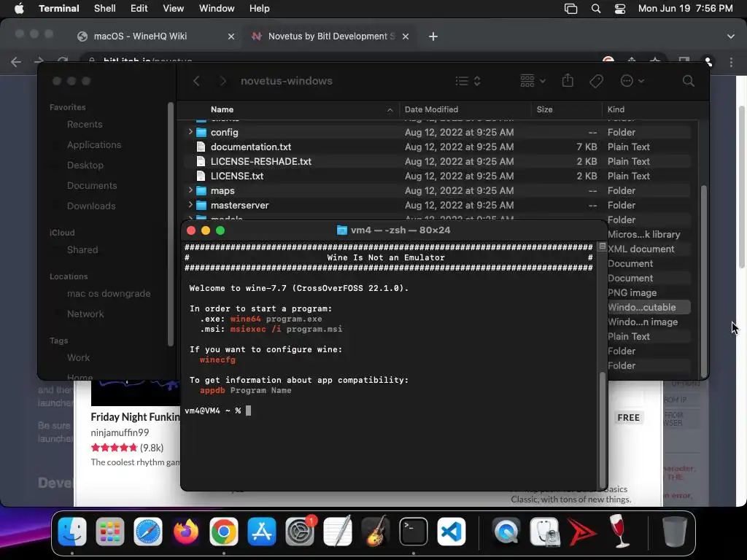
Task: Open Finder action ellipsis dropdown
Action: (x=632, y=81)
